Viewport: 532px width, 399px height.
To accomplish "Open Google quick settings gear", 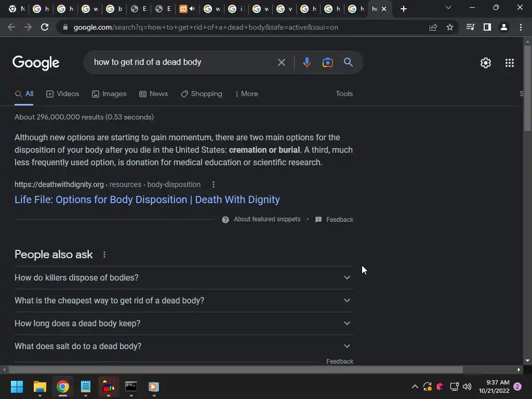I will tap(486, 63).
